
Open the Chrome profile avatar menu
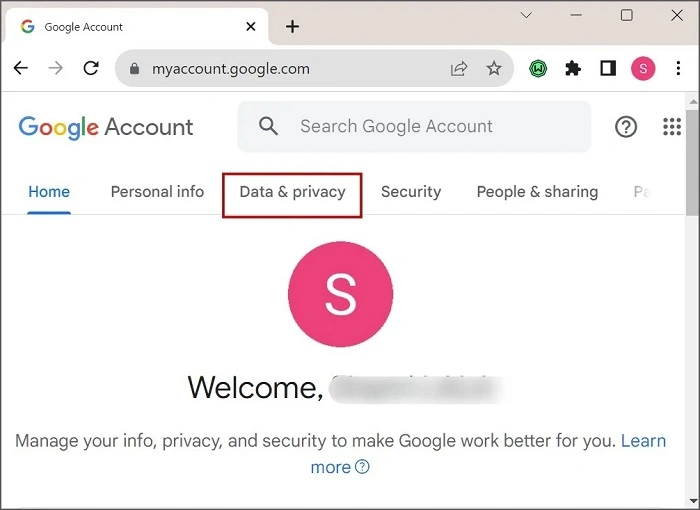643,69
